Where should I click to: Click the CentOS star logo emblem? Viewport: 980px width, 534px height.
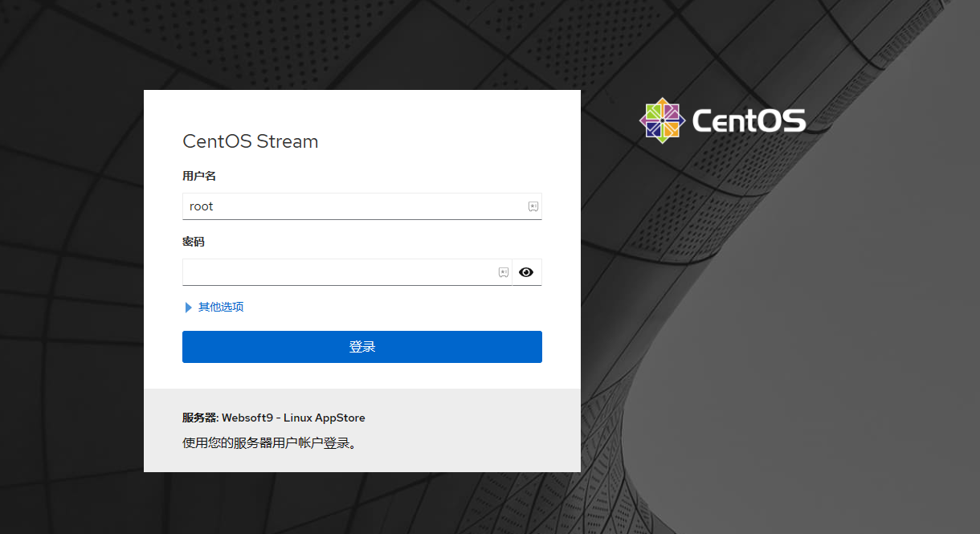point(661,120)
